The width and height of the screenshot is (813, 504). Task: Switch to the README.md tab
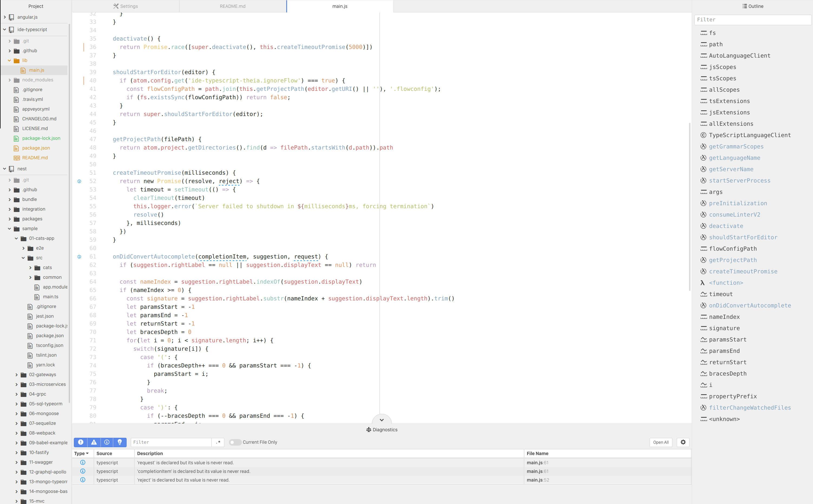232,6
